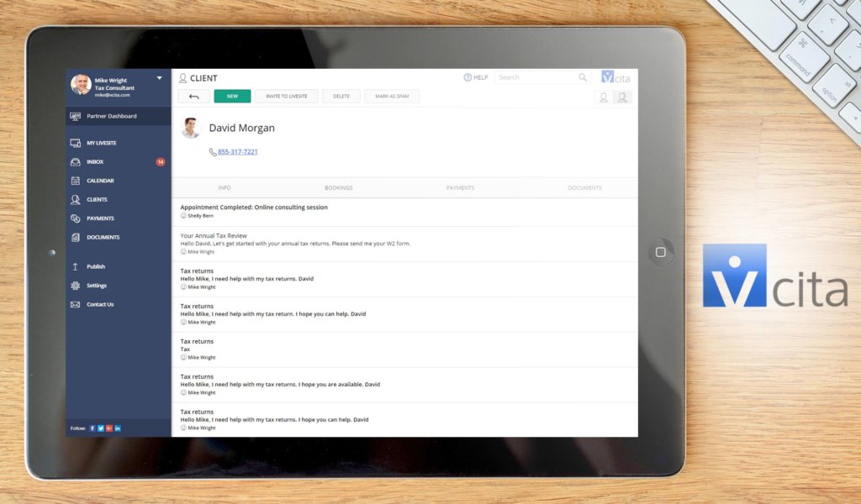The height and width of the screenshot is (504, 861).
Task: Follow on Facebook icon
Action: 92,428
